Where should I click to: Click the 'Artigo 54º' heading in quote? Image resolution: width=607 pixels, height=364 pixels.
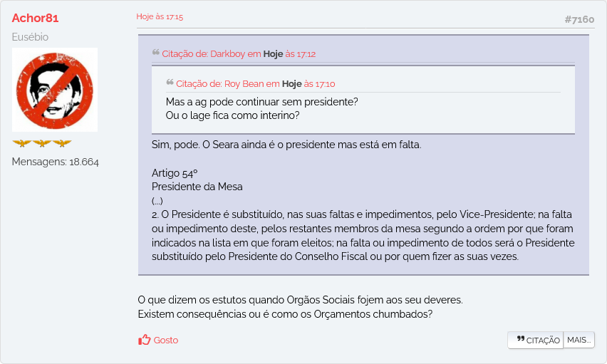pyautogui.click(x=175, y=172)
